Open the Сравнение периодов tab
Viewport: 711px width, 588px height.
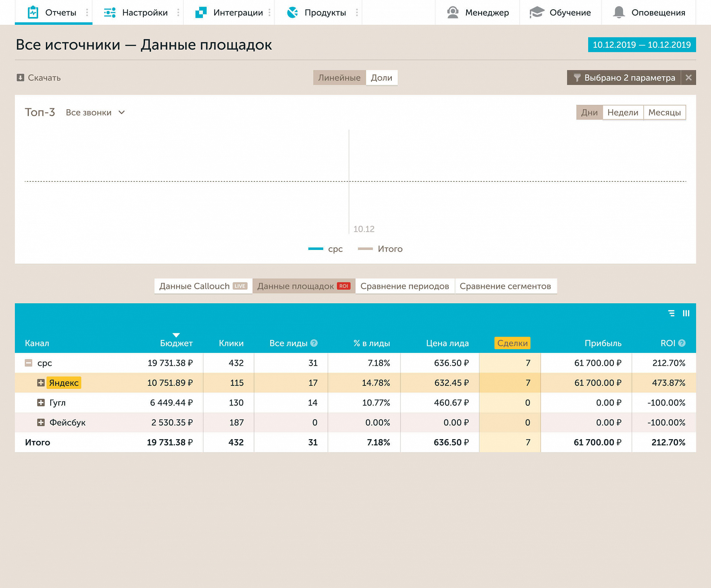404,286
